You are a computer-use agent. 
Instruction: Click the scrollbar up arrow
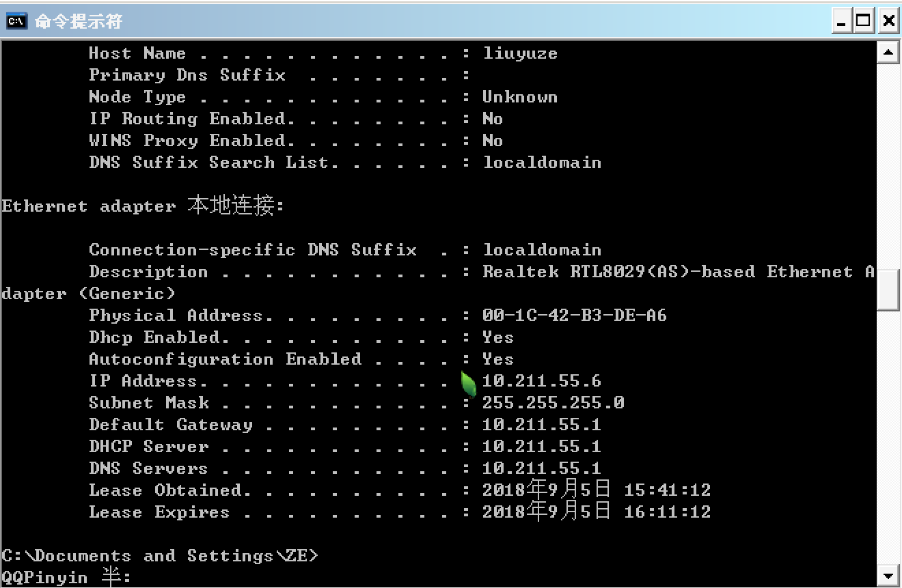[888, 52]
